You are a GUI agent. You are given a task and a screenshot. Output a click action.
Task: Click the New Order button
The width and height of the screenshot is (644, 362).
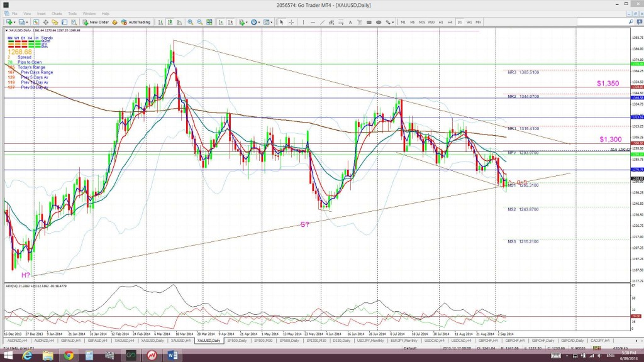pyautogui.click(x=96, y=21)
